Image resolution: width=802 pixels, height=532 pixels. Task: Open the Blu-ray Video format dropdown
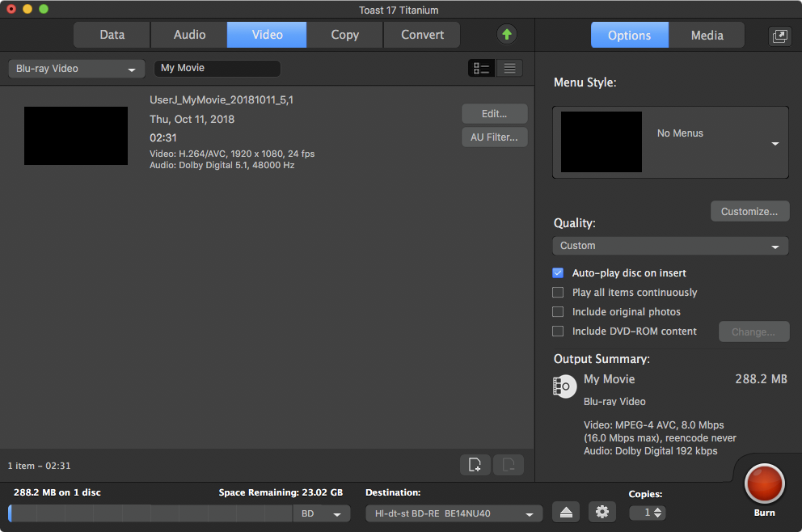76,69
